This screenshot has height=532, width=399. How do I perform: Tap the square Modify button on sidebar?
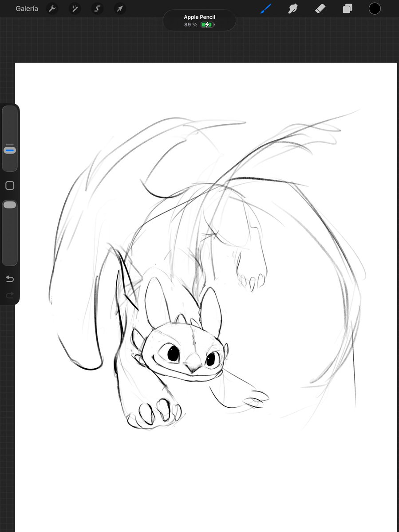(10, 185)
